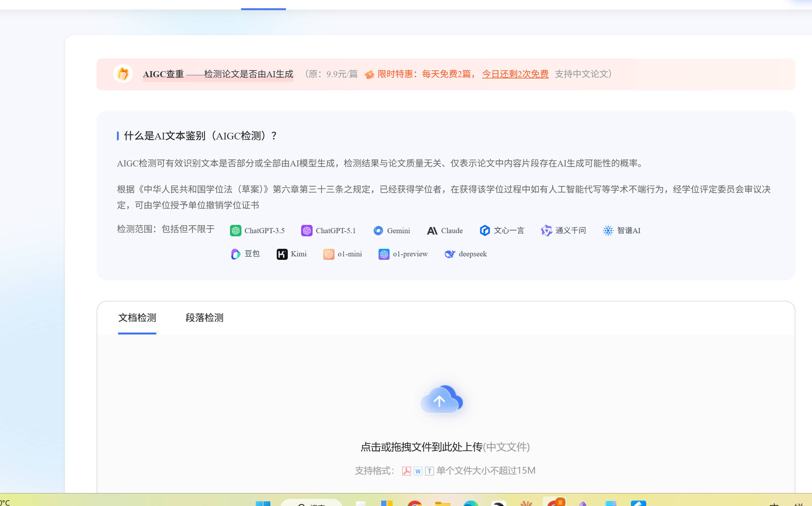Screen dimensions: 812x506
Task: Click the 支持格式 label
Action: pos(374,470)
